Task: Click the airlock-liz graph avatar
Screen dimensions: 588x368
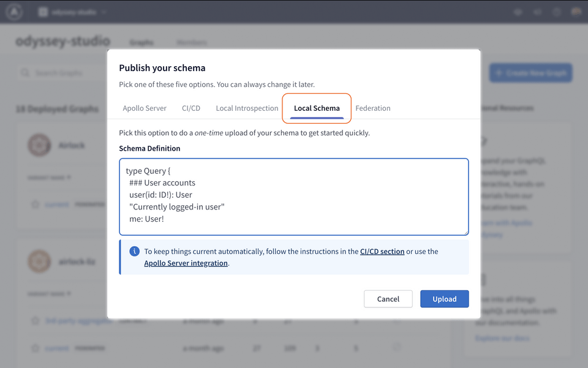Action: pyautogui.click(x=39, y=261)
